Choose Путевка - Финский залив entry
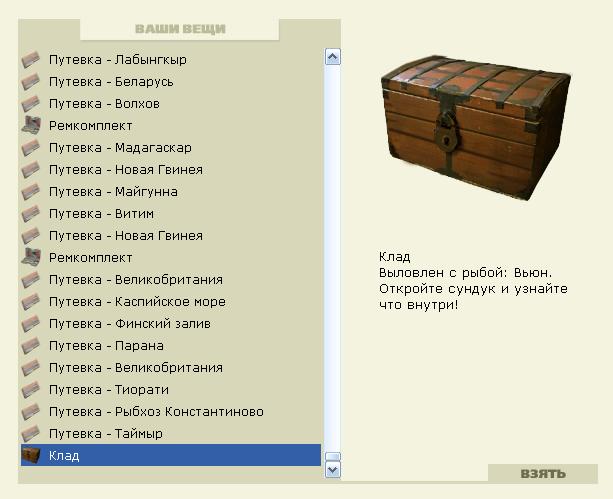Viewport: 613px width, 499px height. pos(171,323)
